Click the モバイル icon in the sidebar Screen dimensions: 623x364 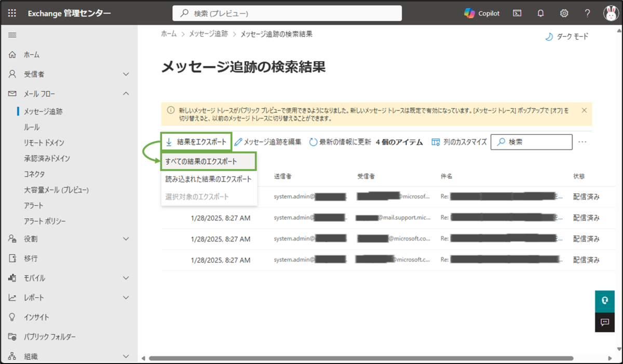click(12, 278)
